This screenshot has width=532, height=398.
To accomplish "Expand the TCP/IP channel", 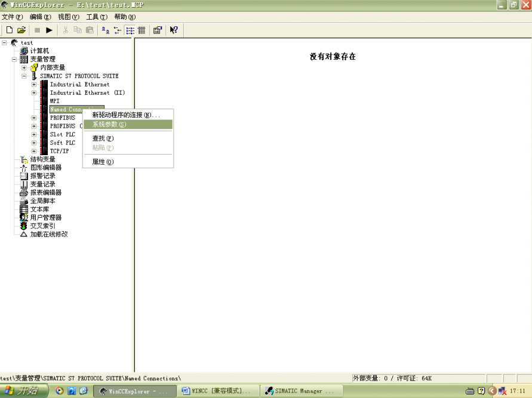I will tap(34, 151).
